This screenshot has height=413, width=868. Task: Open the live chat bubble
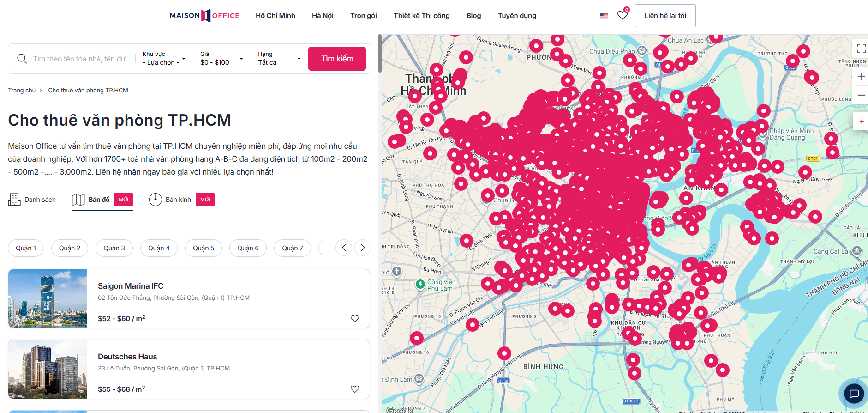(x=854, y=394)
